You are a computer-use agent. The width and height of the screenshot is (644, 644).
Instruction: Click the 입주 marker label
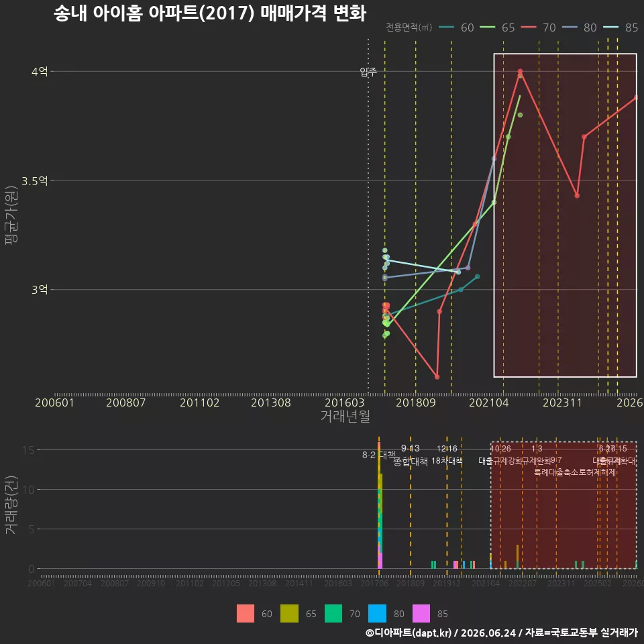pyautogui.click(x=368, y=72)
